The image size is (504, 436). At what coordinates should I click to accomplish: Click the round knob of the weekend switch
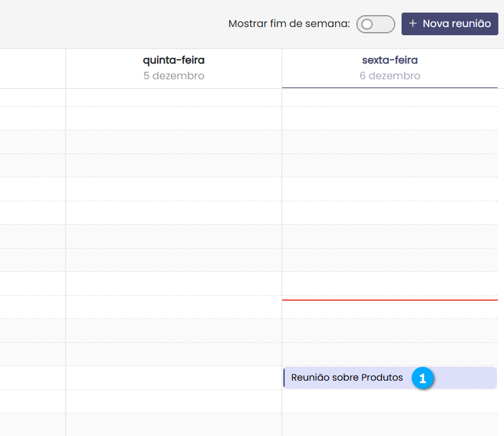pos(368,24)
